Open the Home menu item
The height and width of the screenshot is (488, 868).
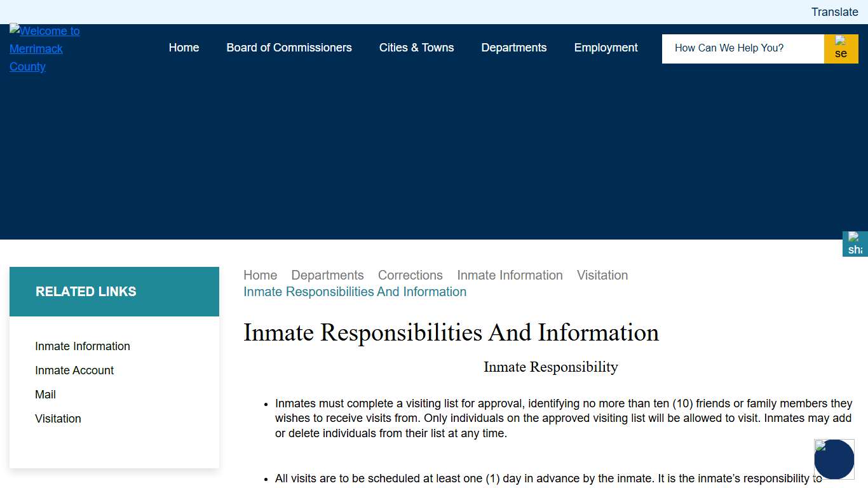click(x=184, y=48)
